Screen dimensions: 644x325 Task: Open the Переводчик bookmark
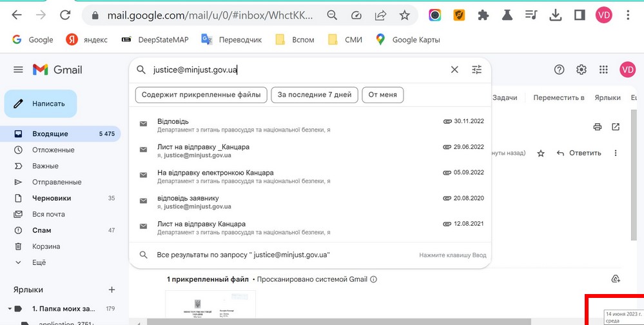click(x=231, y=40)
